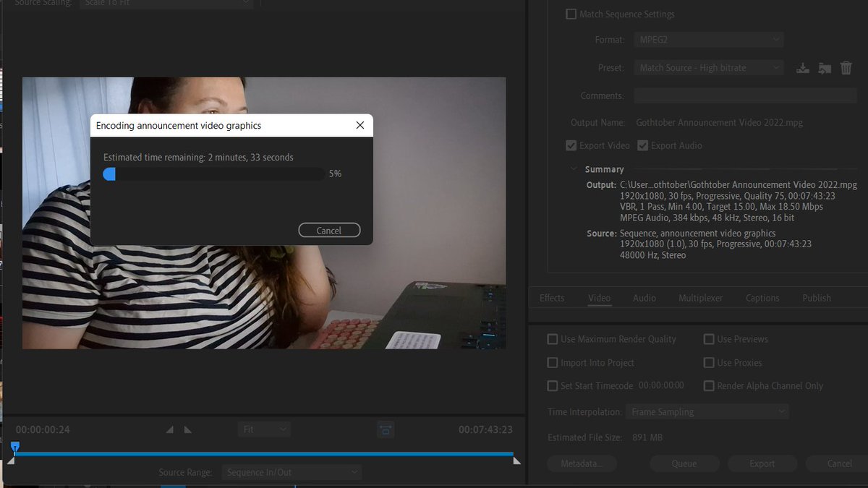
Task: Click into the Comments field
Action: [x=745, y=95]
